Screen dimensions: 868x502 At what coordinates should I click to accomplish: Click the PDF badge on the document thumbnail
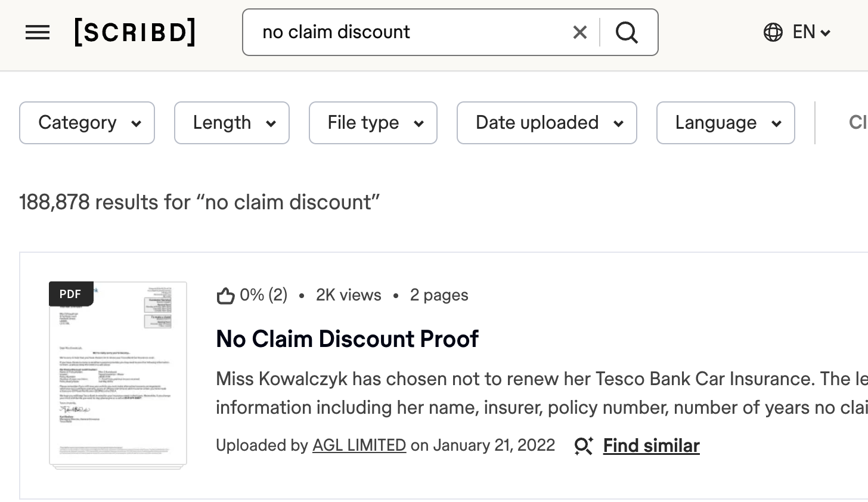[x=70, y=294]
